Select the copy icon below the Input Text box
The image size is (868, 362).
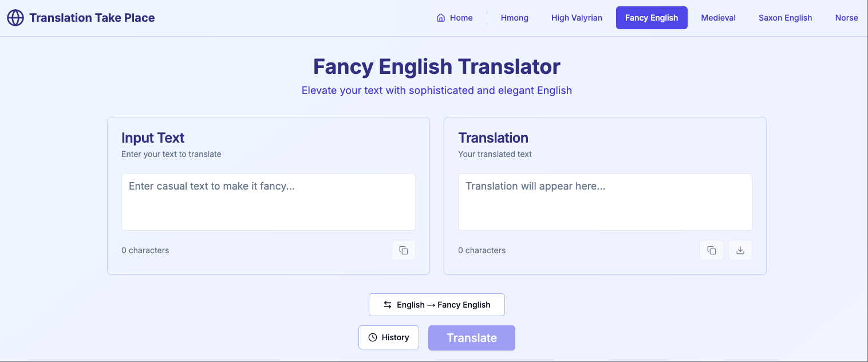coord(403,250)
